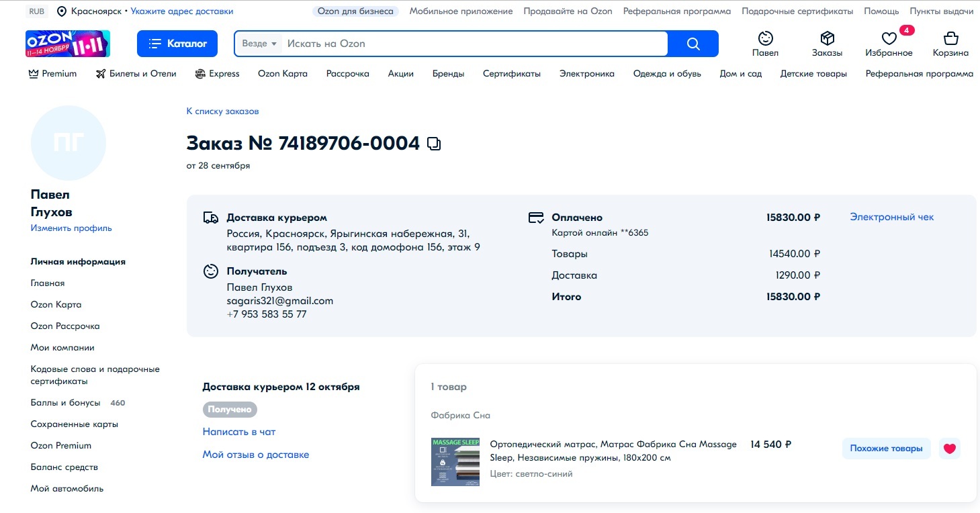
Task: Open Акции category
Action: pyautogui.click(x=401, y=74)
